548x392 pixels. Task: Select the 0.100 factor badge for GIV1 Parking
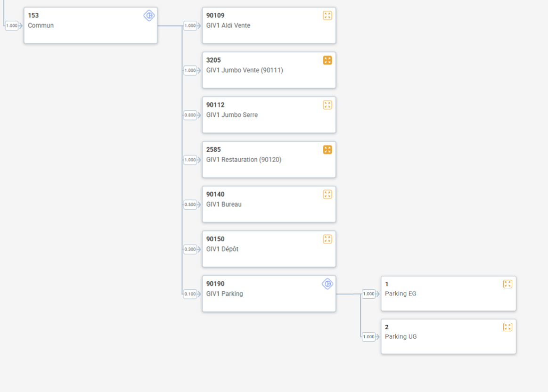click(190, 294)
